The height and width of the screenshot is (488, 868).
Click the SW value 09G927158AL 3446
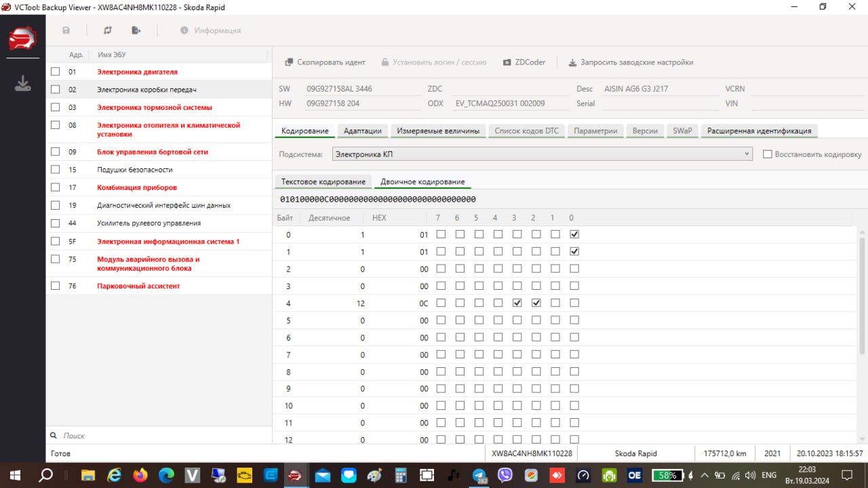[x=339, y=89]
